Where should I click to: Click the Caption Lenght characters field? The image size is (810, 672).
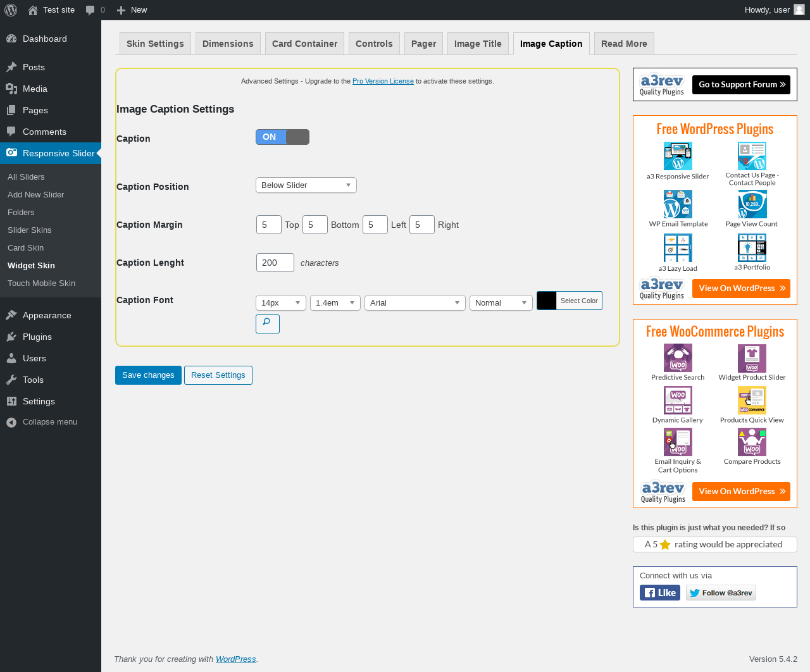pos(275,263)
